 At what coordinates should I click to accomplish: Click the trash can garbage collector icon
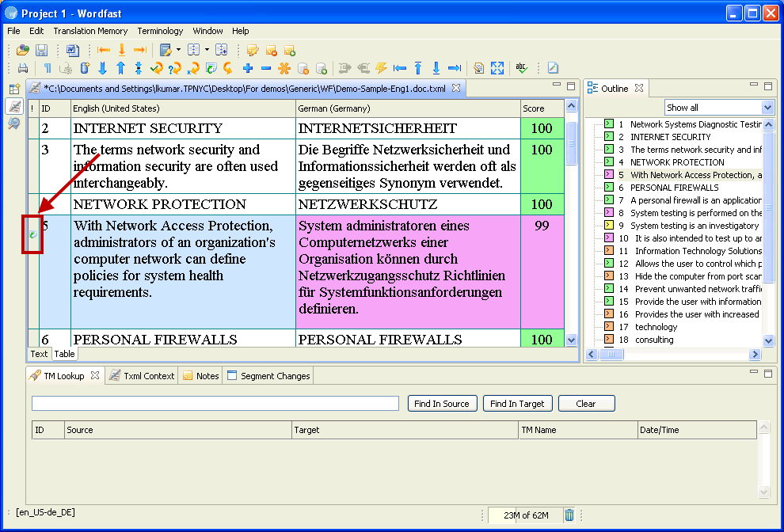coord(569,515)
